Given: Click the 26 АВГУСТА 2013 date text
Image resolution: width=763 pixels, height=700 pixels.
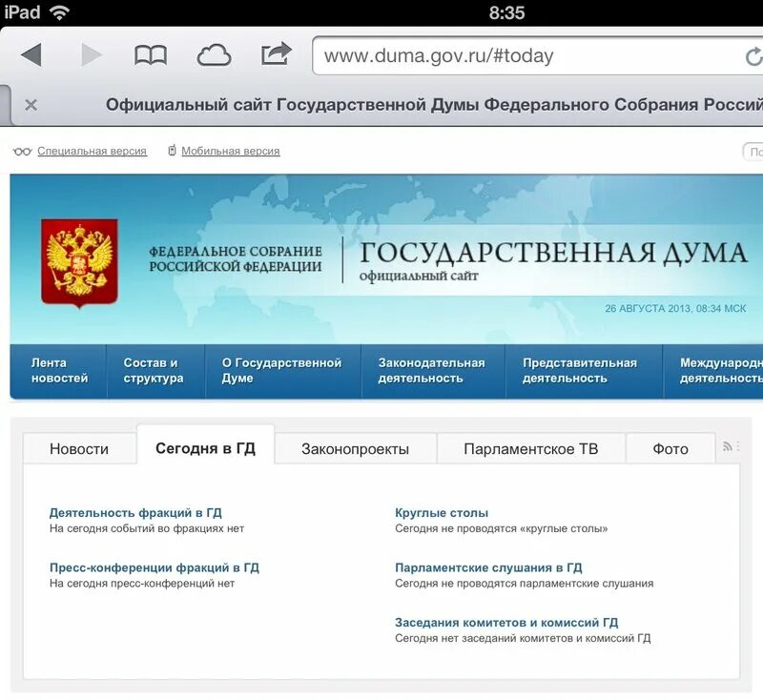Looking at the screenshot, I should tap(675, 308).
